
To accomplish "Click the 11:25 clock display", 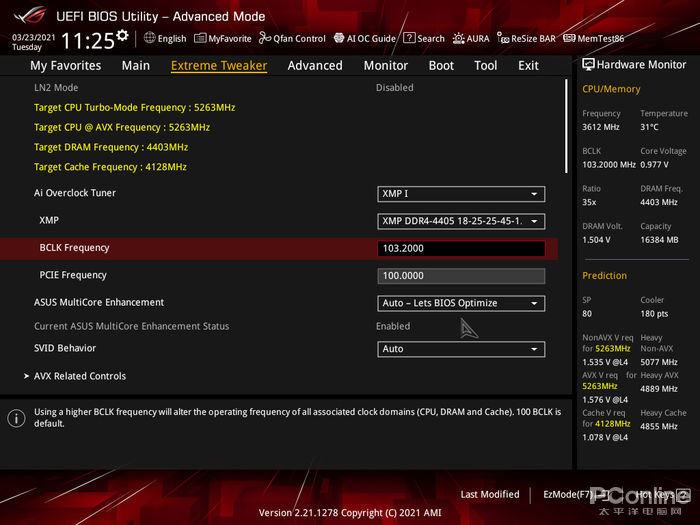I will pyautogui.click(x=88, y=41).
